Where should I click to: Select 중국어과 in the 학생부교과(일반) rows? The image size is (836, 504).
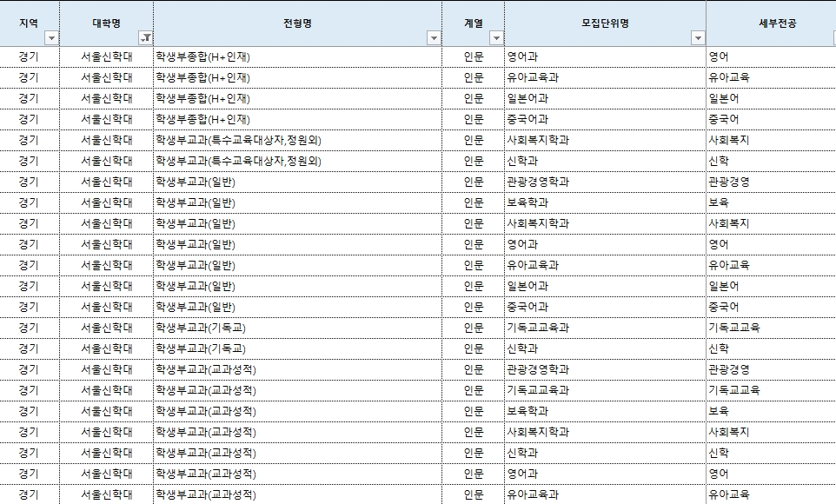point(527,307)
